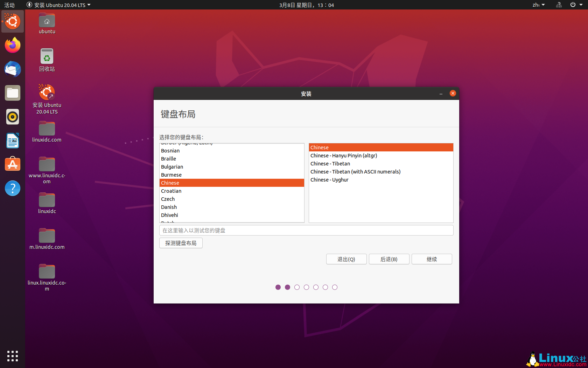Select Chinese - Hanyu Pinyin (altgr) variant
588x368 pixels.
344,155
